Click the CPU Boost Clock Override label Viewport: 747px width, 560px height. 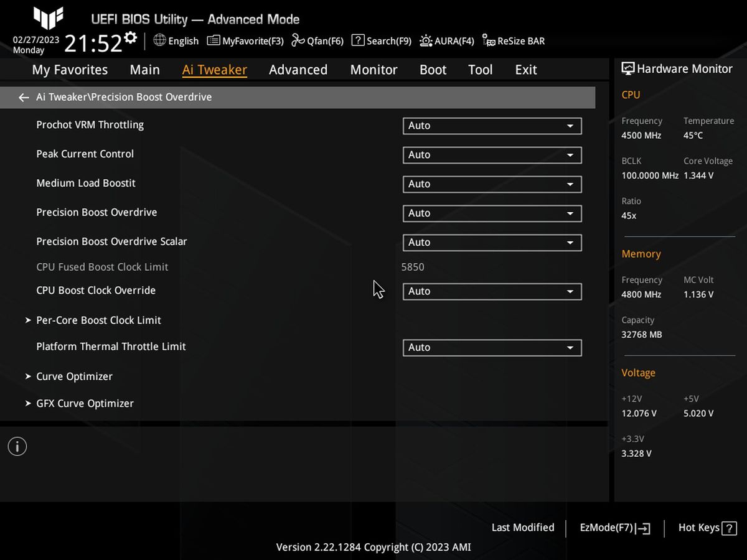coord(96,290)
